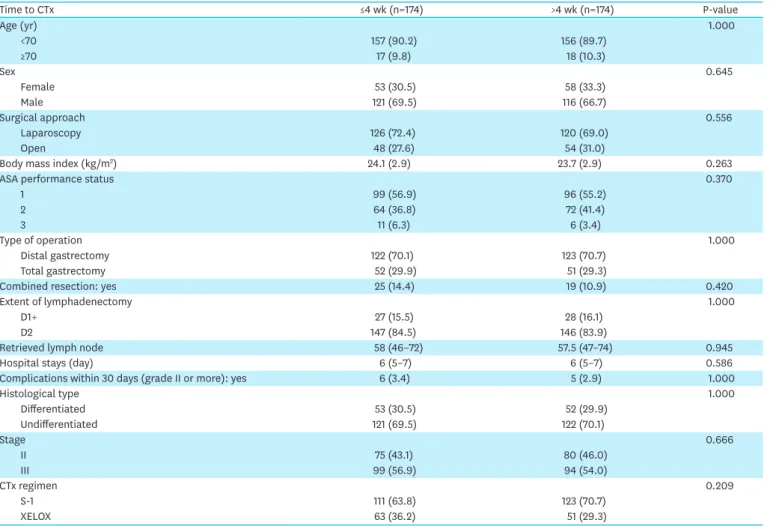
Task: Select the value '57.5 (47–74)'
Action: [585, 348]
